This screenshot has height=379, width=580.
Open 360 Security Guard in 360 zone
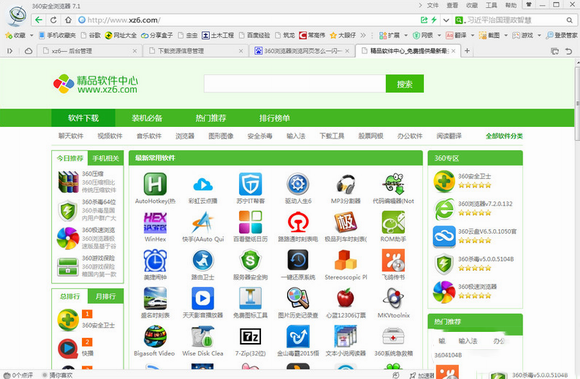(x=444, y=181)
